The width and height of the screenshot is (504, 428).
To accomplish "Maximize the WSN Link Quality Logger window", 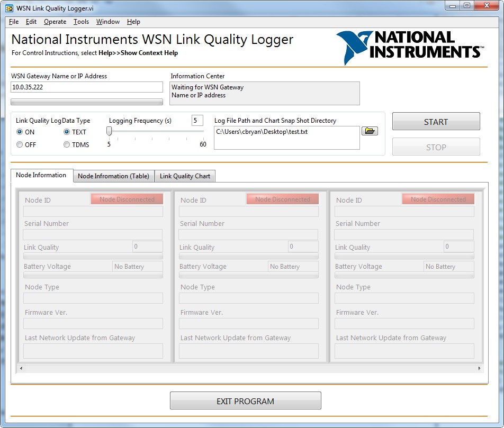I will point(467,5).
